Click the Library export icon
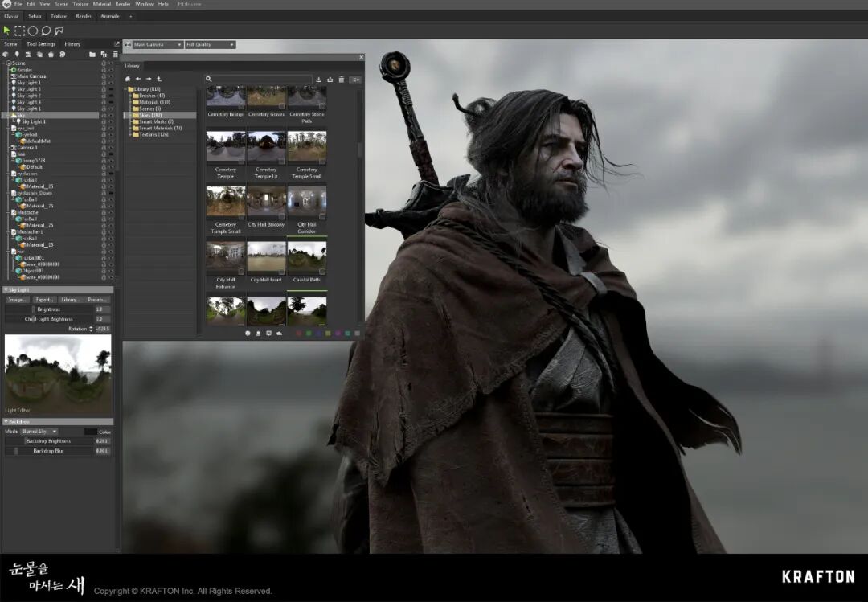Screen dimensions: 868x602 tap(330, 80)
